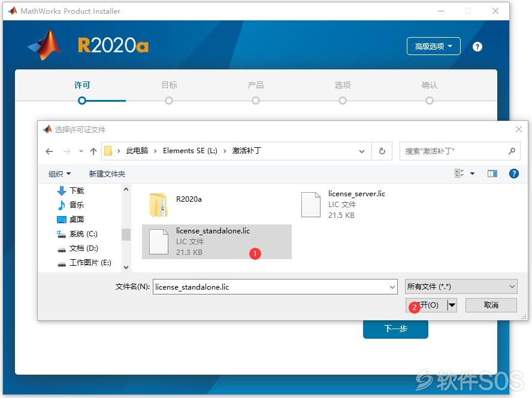532x398 pixels.
Task: Close the 选择许可证文件 dialog
Action: (x=518, y=129)
